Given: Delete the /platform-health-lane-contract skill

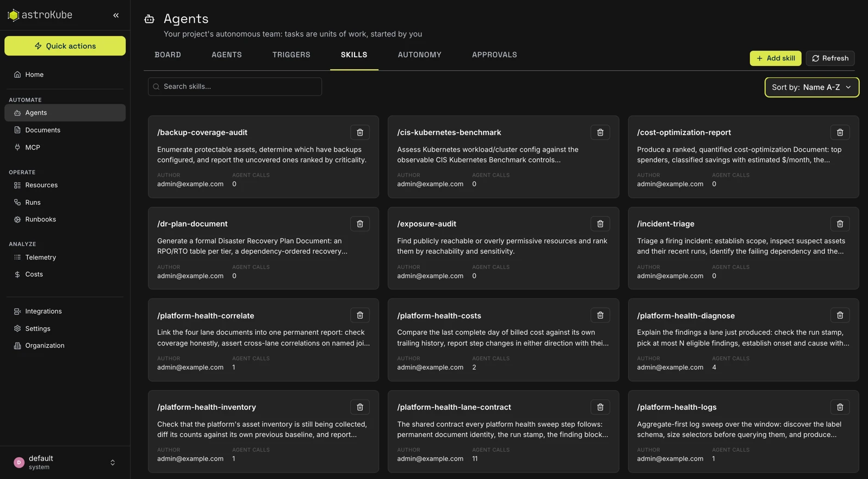Looking at the screenshot, I should 600,407.
